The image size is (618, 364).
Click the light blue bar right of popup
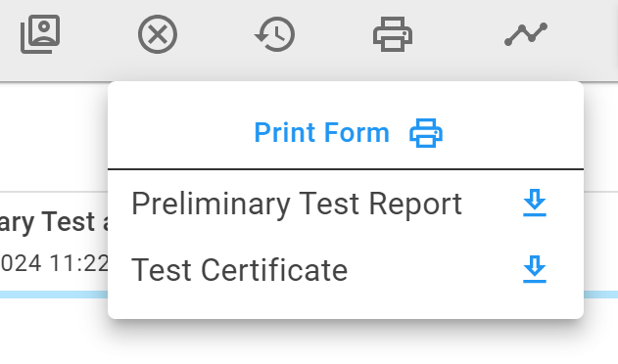[600, 295]
